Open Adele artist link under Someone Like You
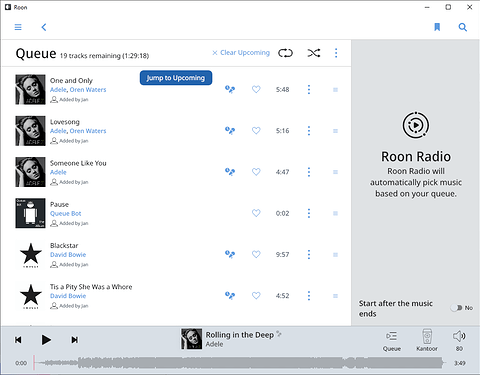This screenshot has width=480, height=375. point(58,172)
